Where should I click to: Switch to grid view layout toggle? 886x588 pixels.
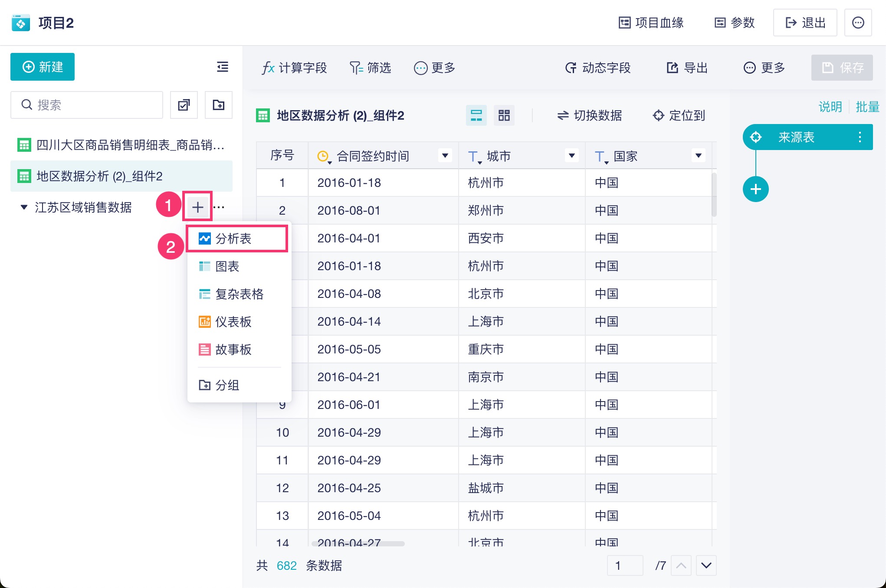(504, 115)
